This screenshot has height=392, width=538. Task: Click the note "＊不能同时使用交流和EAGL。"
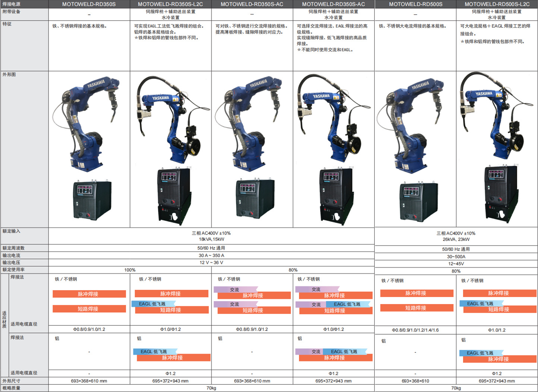[x=325, y=50]
